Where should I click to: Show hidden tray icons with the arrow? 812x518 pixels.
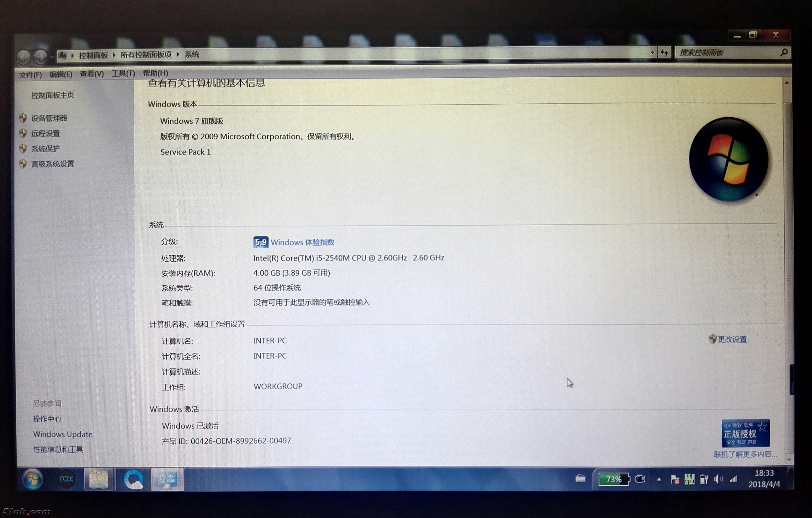pyautogui.click(x=658, y=479)
